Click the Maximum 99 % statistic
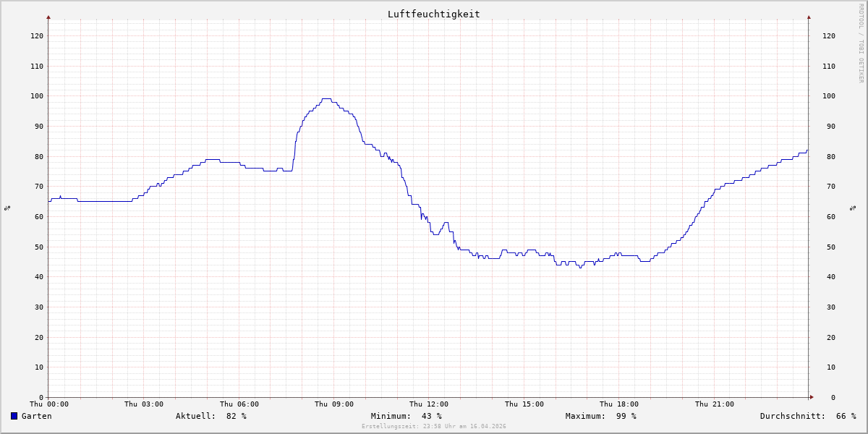Image resolution: width=868 pixels, height=434 pixels. coord(600,416)
